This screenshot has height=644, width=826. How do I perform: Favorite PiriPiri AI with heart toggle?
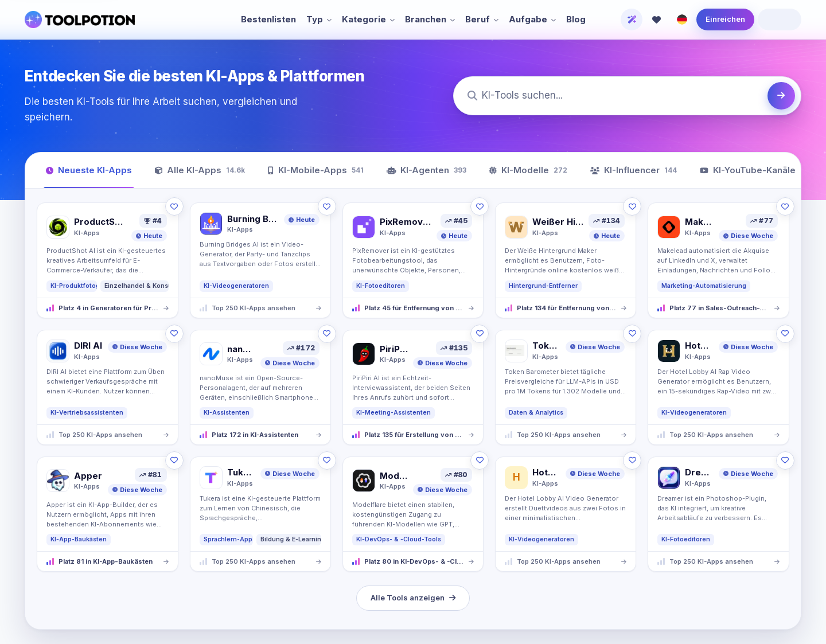(480, 333)
